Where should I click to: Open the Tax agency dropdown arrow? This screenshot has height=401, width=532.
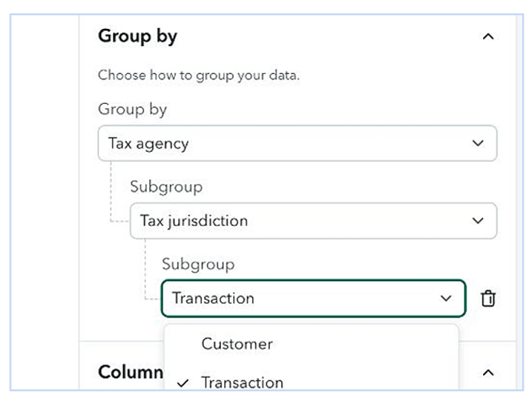point(478,143)
